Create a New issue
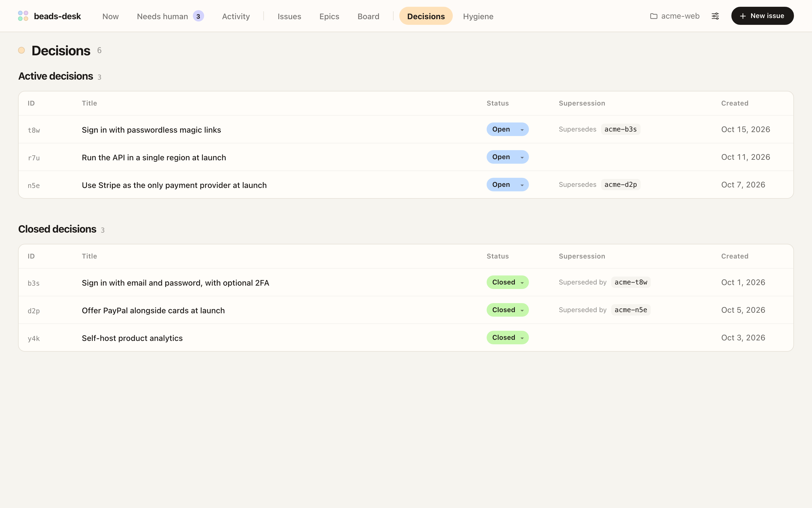This screenshot has height=508, width=812. point(762,16)
